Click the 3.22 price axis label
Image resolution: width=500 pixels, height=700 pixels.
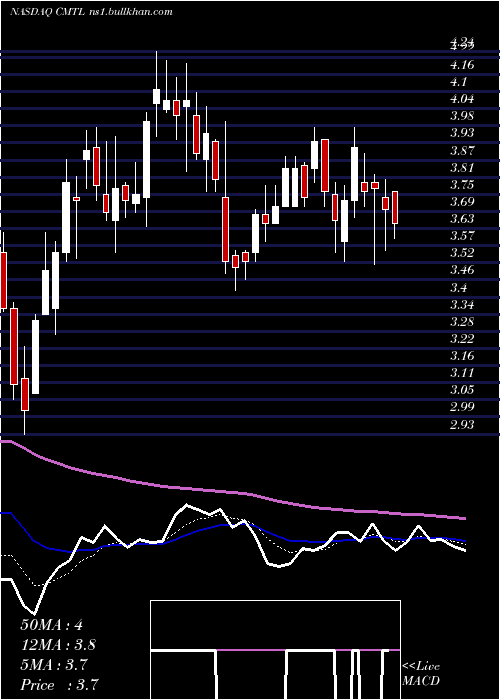(x=462, y=339)
